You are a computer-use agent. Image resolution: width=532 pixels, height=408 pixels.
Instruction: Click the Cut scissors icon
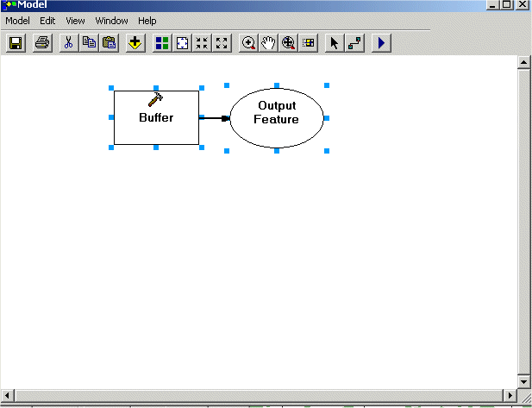[69, 43]
